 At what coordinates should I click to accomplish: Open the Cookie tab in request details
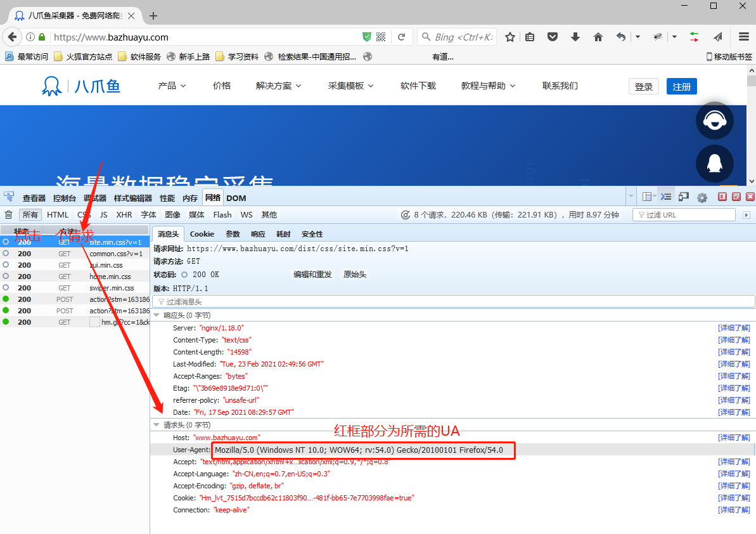point(202,234)
